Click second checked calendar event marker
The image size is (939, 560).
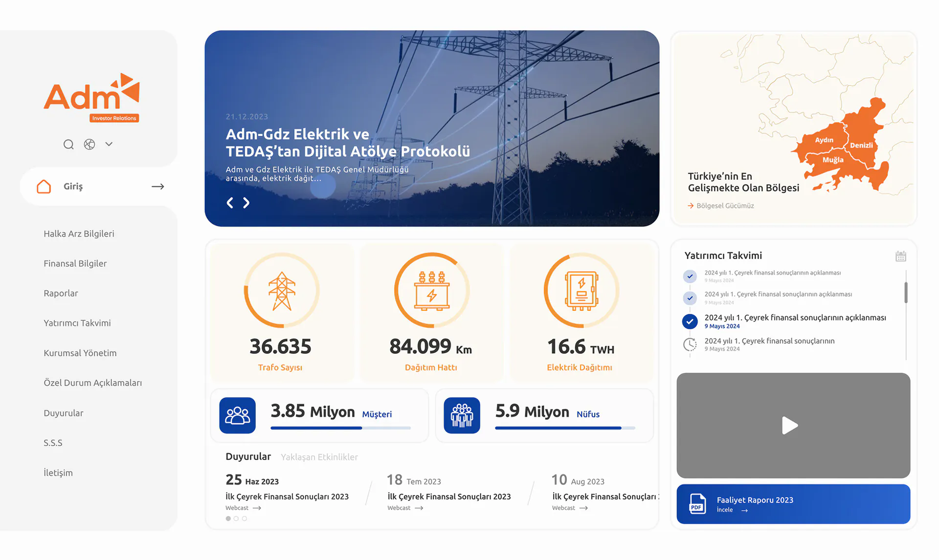[x=690, y=298]
